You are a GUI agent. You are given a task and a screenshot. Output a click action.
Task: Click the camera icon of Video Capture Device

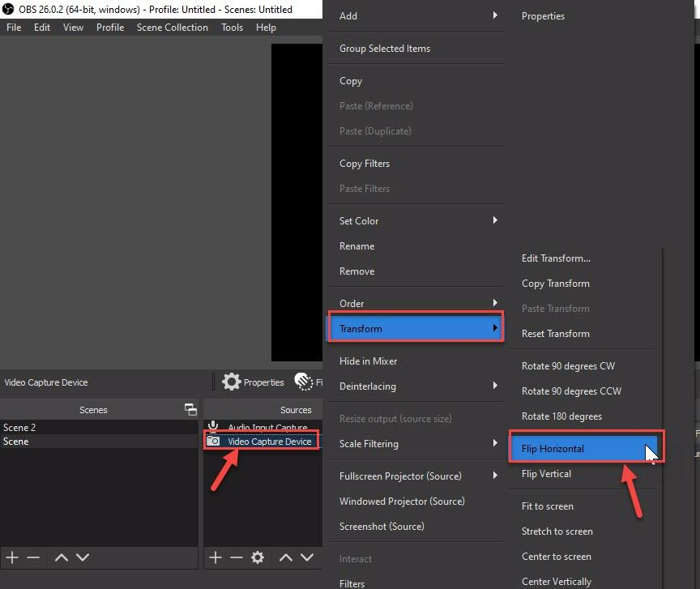click(213, 442)
